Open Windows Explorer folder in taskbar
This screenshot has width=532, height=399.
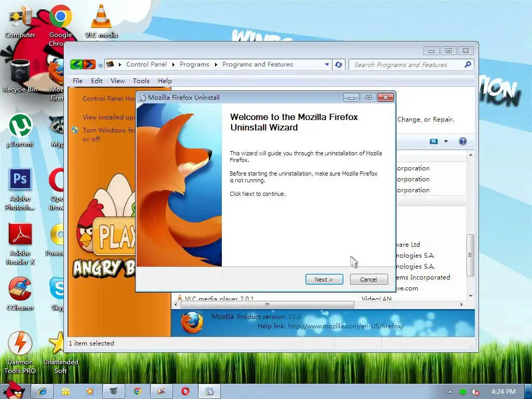click(x=66, y=391)
